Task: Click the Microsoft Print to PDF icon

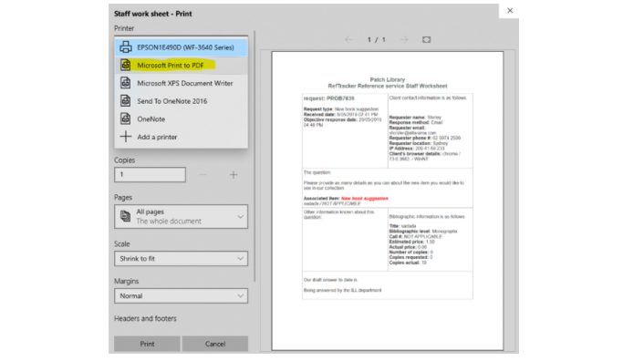Action: (x=126, y=65)
